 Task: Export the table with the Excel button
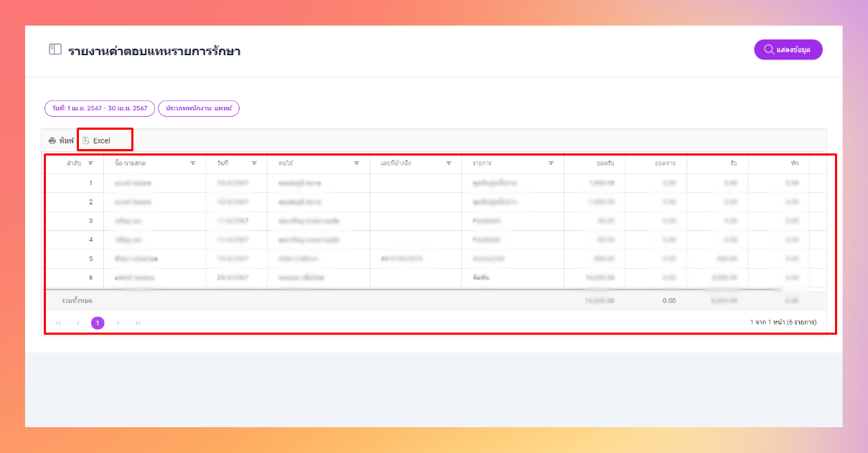pyautogui.click(x=96, y=140)
